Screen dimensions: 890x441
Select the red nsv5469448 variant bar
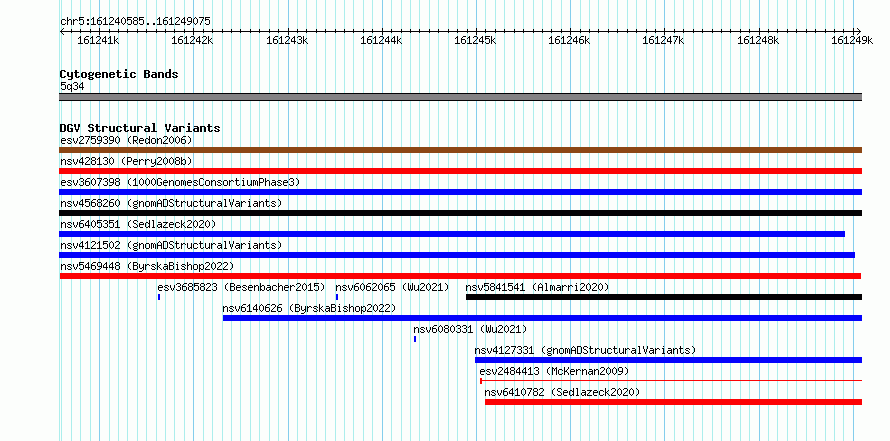pos(460,276)
